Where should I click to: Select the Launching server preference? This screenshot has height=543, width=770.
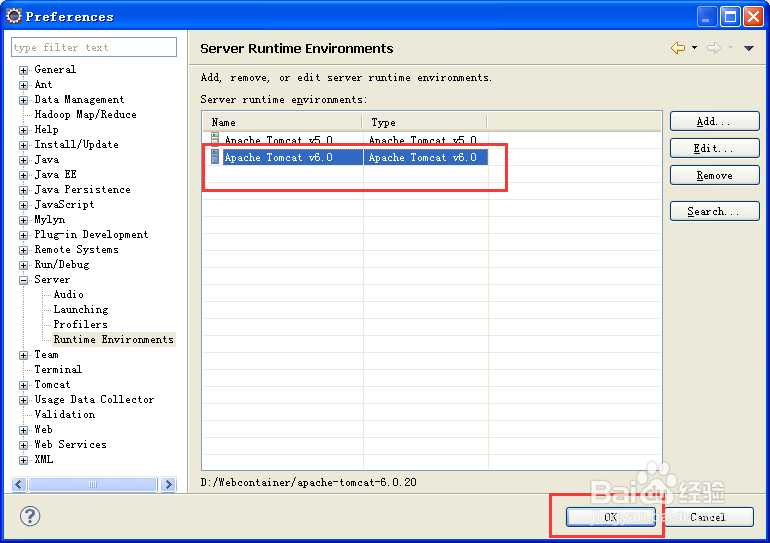pos(81,309)
